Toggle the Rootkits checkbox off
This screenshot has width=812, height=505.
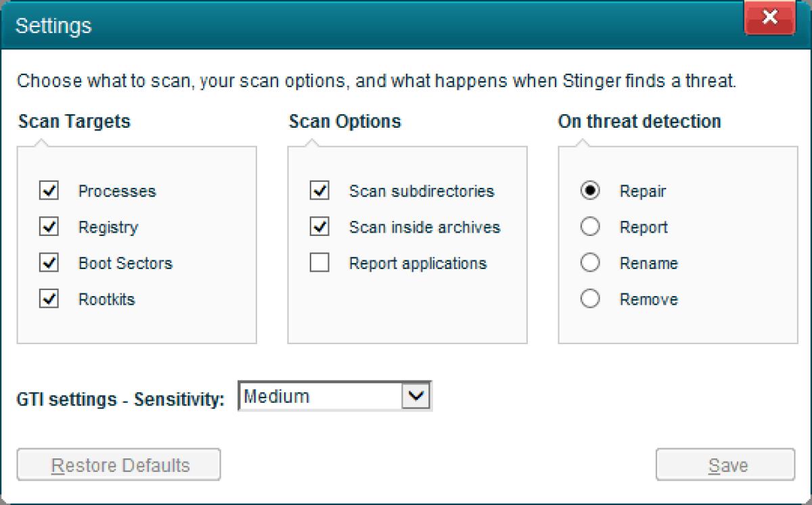pos(47,299)
